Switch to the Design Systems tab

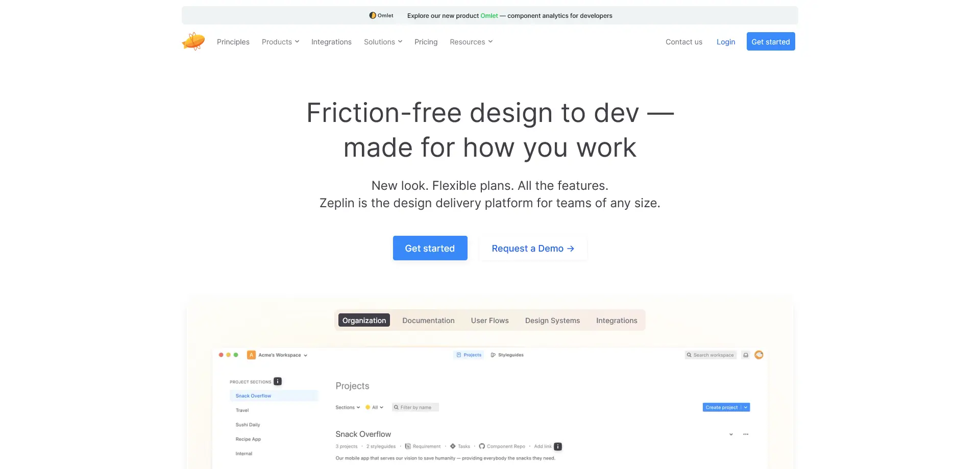coord(552,320)
